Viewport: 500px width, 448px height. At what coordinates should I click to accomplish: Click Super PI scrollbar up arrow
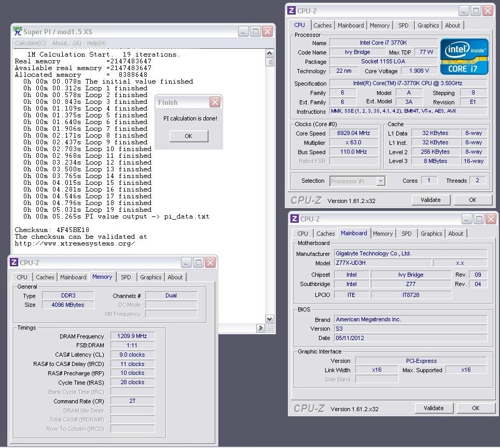pyautogui.click(x=270, y=53)
